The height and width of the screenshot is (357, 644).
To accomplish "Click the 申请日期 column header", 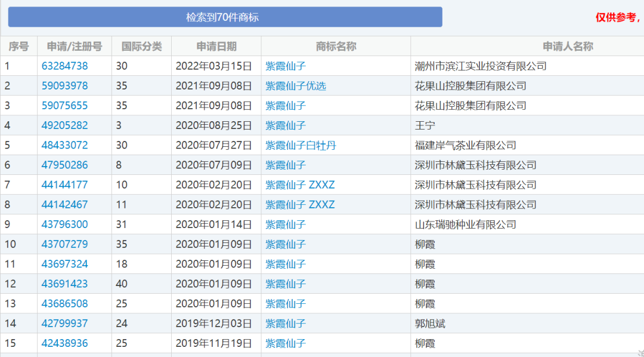I will click(216, 46).
